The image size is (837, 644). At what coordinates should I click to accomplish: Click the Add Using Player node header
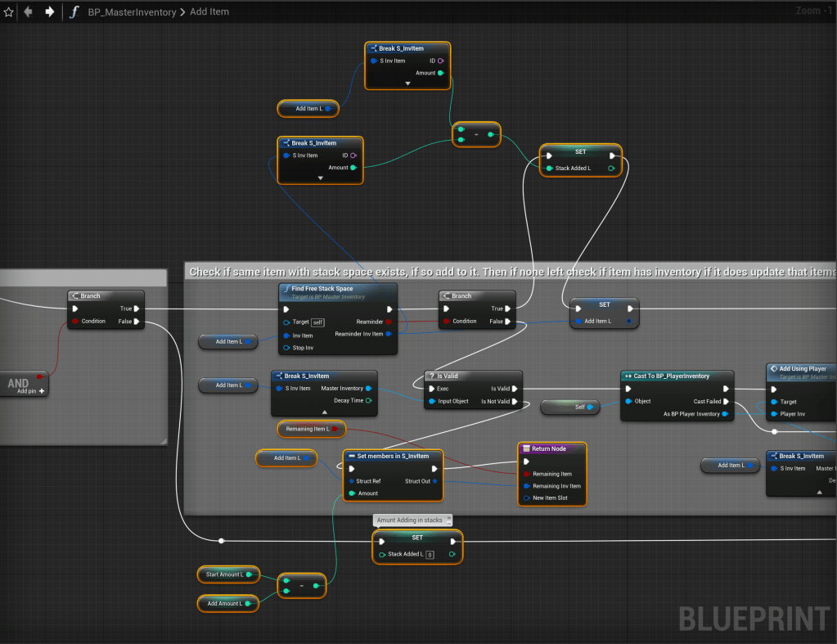pos(802,369)
